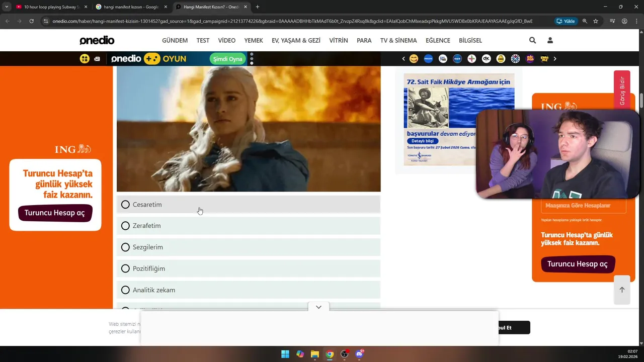The image size is (644, 362).
Task: Click the right ad's Turuncu Hesap aç button
Action: (x=578, y=264)
